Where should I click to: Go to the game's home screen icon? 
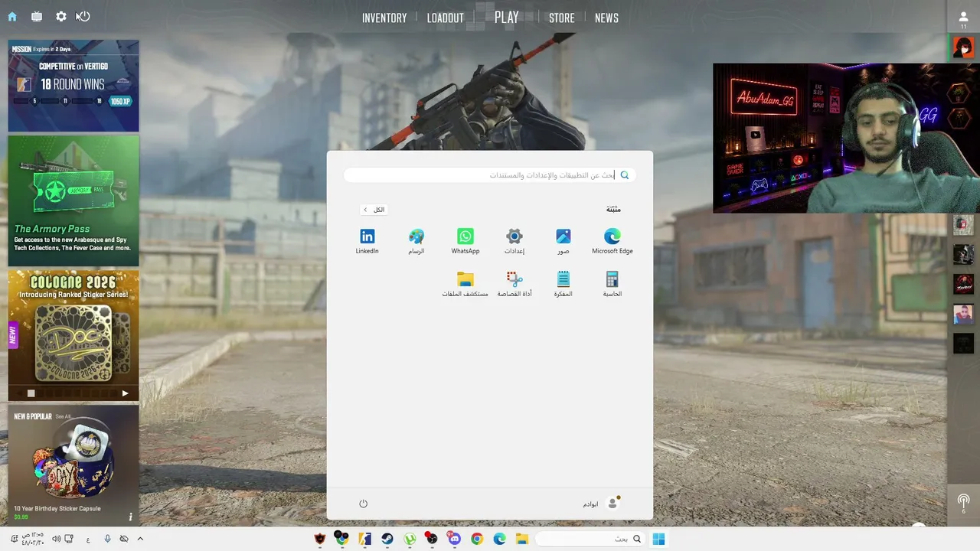pyautogui.click(x=12, y=17)
